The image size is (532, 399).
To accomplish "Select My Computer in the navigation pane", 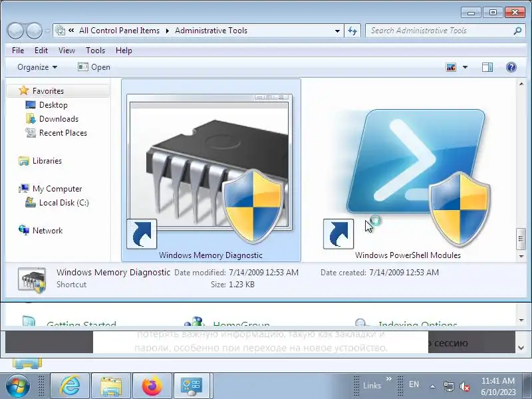I will point(57,189).
